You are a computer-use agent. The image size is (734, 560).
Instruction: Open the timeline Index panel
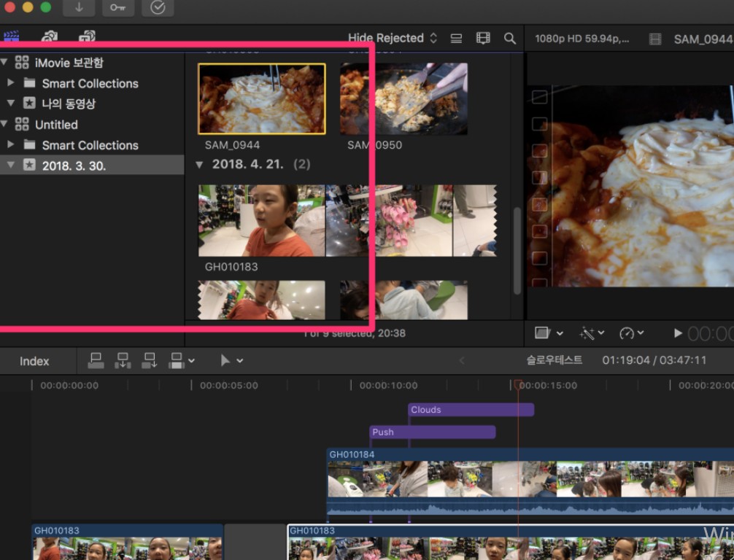[34, 361]
